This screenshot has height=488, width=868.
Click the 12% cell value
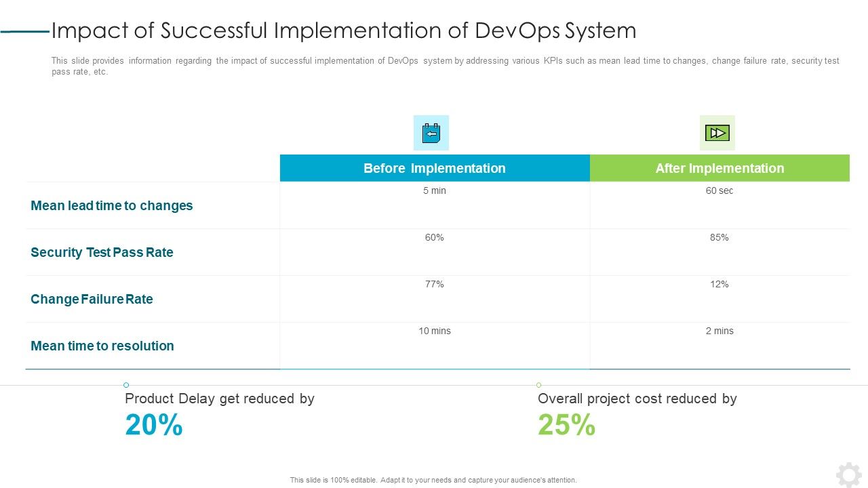click(719, 284)
